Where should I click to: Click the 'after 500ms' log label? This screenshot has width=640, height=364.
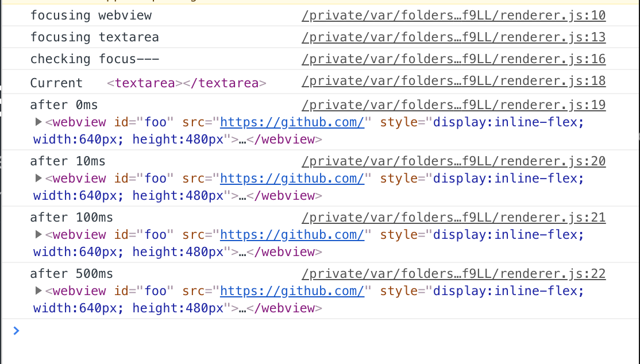pyautogui.click(x=71, y=274)
